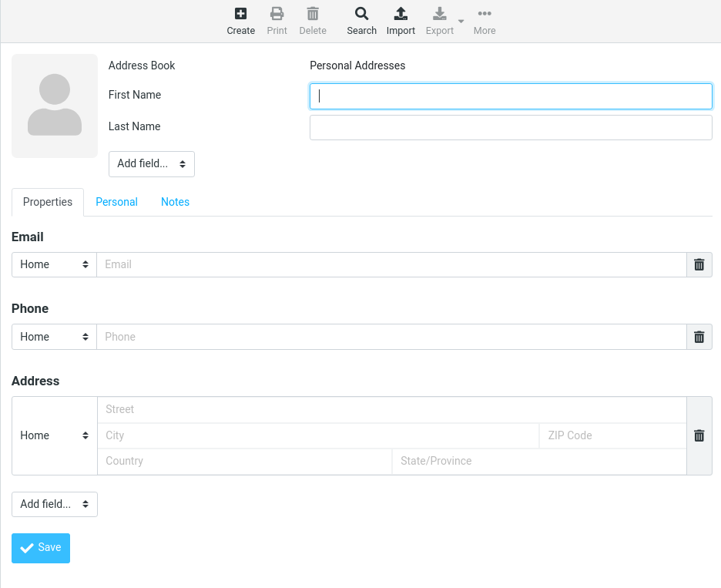Open the Add field dropdown above Save
Image resolution: width=721 pixels, height=588 pixels.
pyautogui.click(x=54, y=504)
